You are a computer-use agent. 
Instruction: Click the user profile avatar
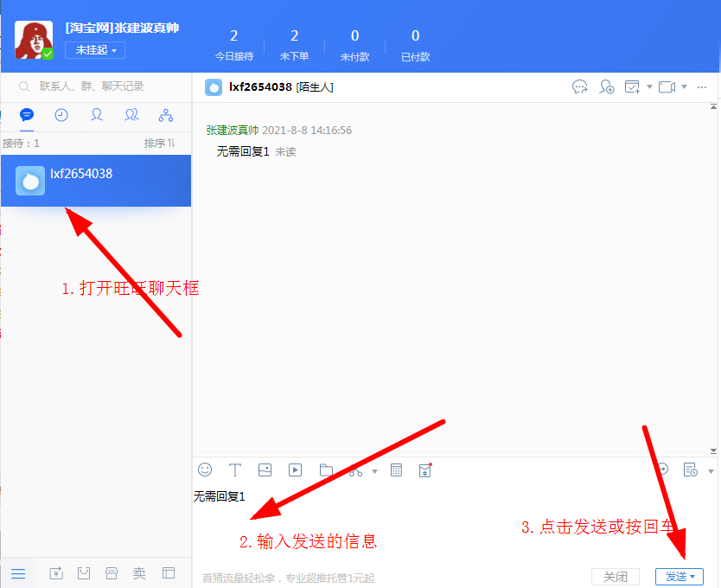[34, 40]
